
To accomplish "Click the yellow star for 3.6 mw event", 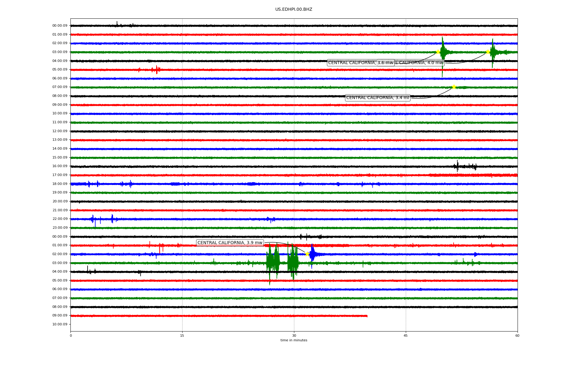I will pos(438,52).
